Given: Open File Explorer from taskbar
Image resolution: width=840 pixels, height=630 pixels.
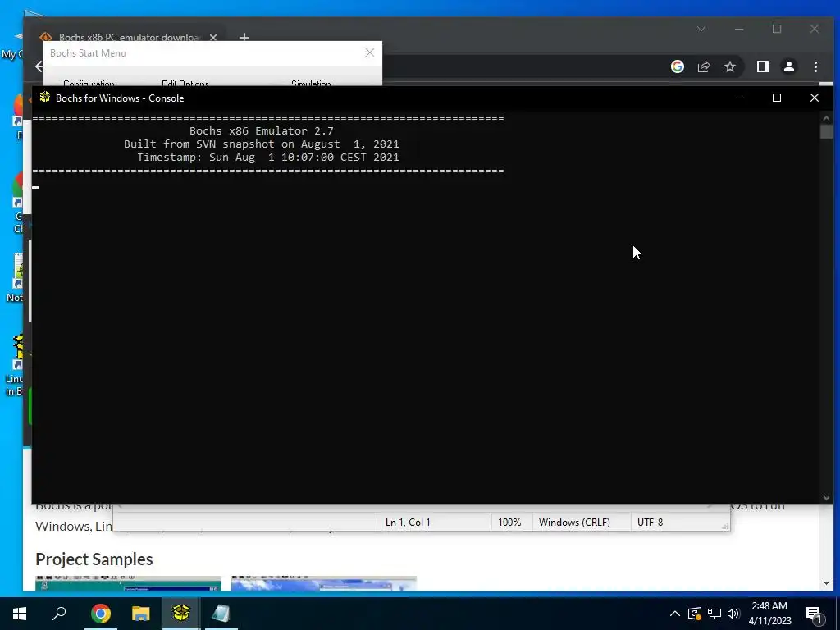Looking at the screenshot, I should pos(141,613).
